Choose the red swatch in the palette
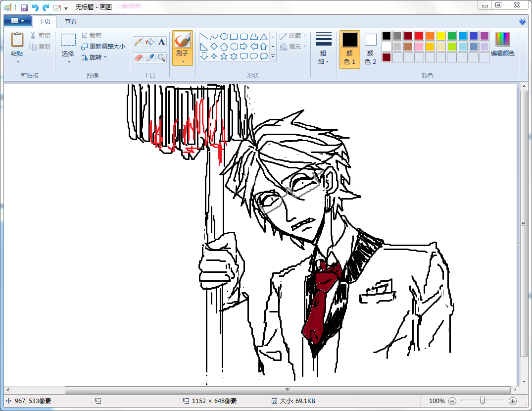Image resolution: width=532 pixels, height=411 pixels. click(419, 36)
